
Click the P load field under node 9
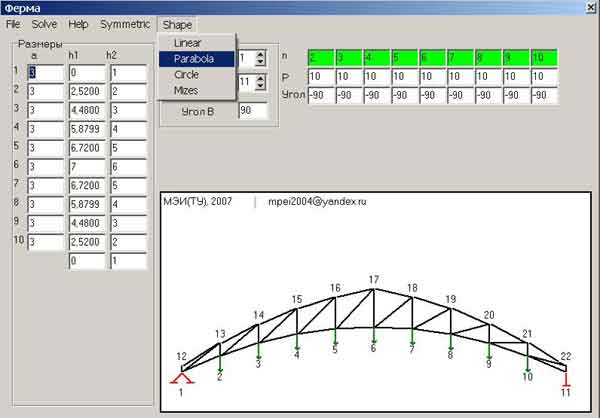coord(516,77)
